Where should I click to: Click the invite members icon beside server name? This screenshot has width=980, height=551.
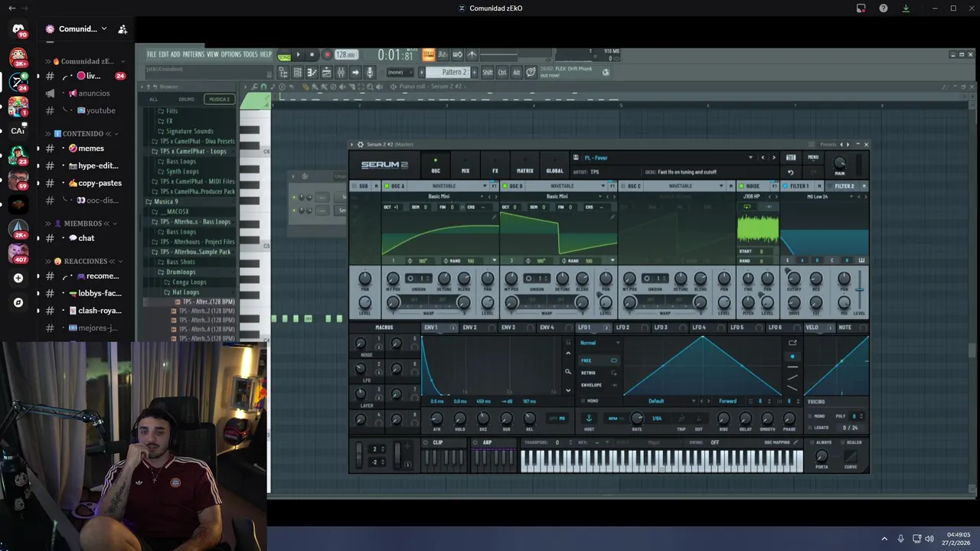(122, 29)
